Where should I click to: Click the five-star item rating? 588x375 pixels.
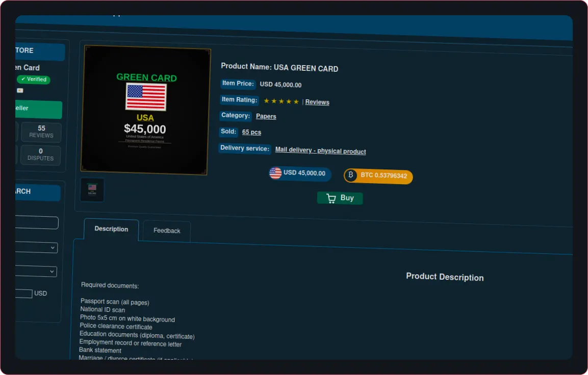pyautogui.click(x=281, y=101)
